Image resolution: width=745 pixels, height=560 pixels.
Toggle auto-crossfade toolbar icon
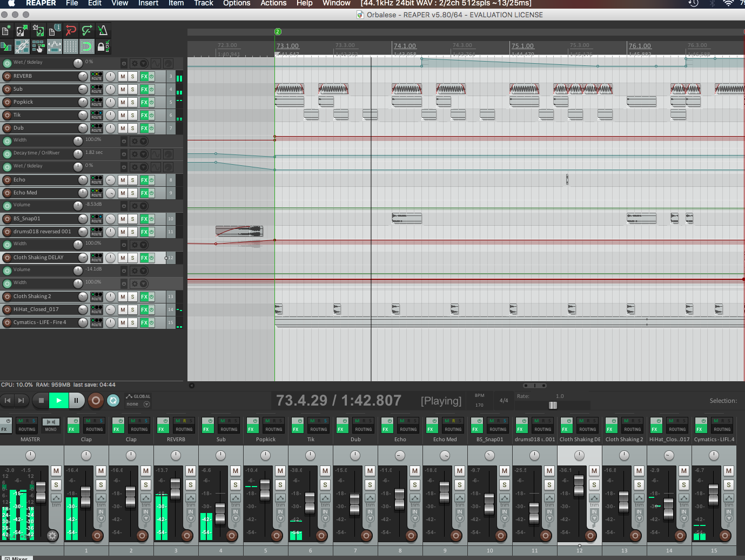[6, 46]
